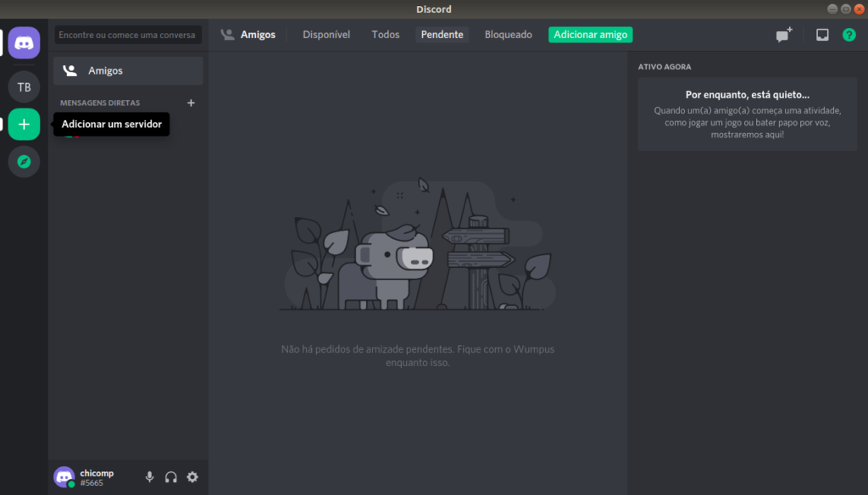The width and height of the screenshot is (868, 495).
Task: Open server discovery with the compass icon
Action: coord(24,161)
